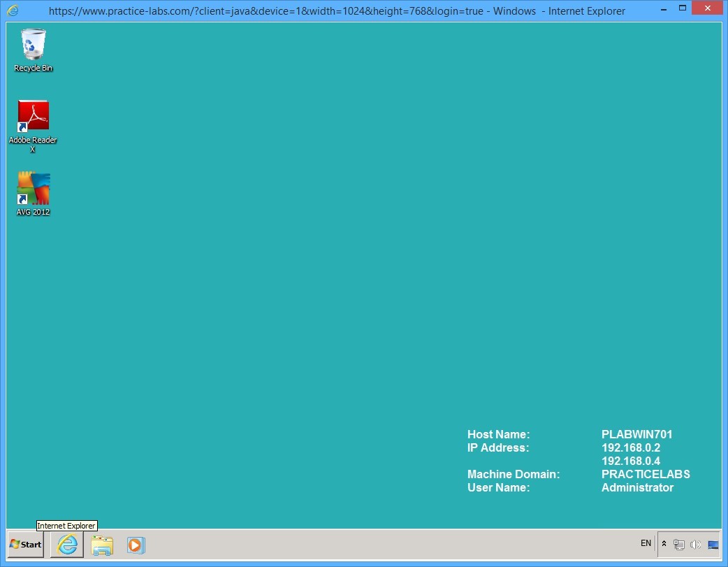Screen dimensions: 728x567
Task: Launch Adobe Reader X from the desktop
Action: 33,115
